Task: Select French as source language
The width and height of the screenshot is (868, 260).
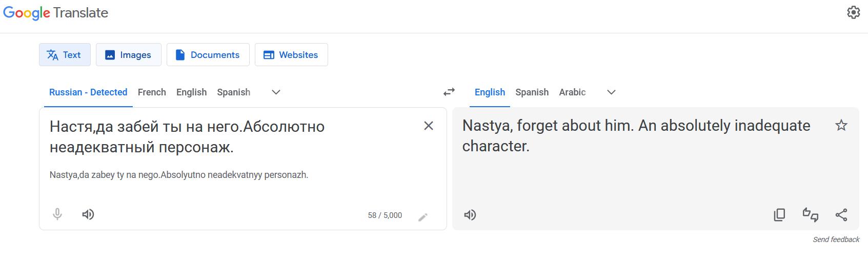Action: pos(152,92)
